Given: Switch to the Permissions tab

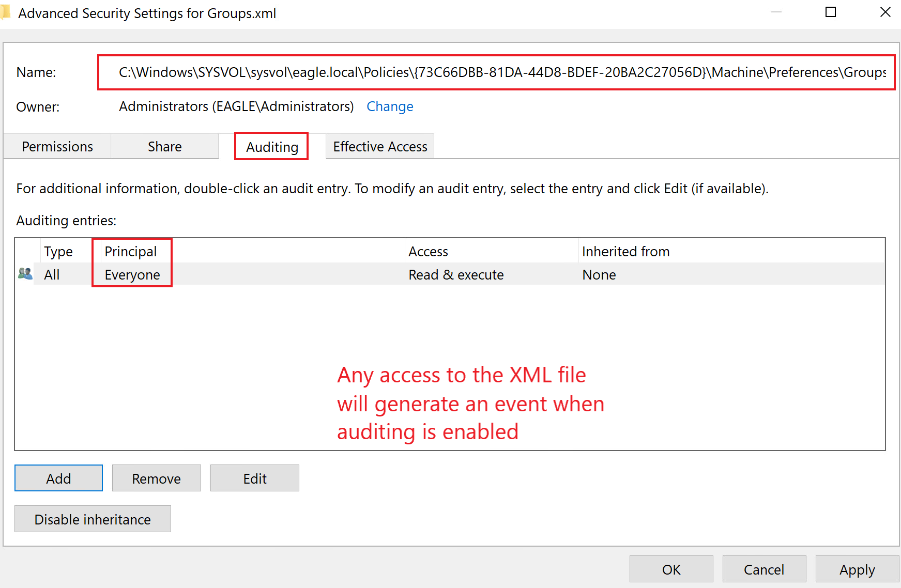Looking at the screenshot, I should click(57, 146).
